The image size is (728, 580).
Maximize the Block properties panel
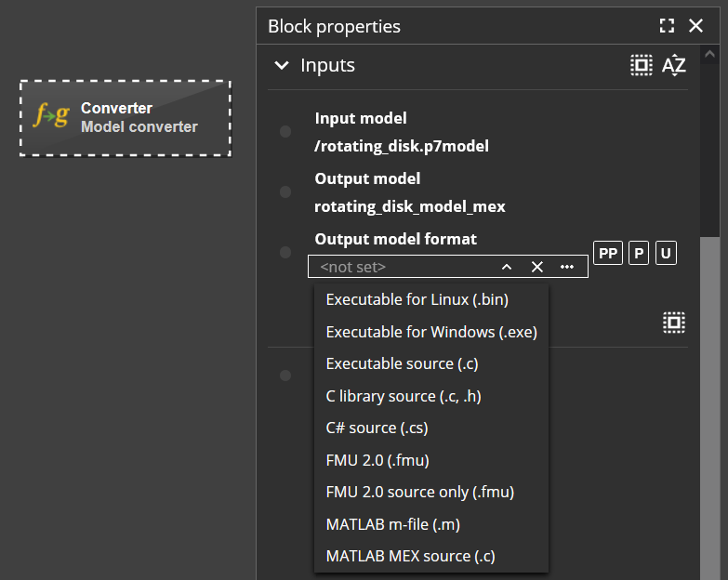(x=667, y=26)
